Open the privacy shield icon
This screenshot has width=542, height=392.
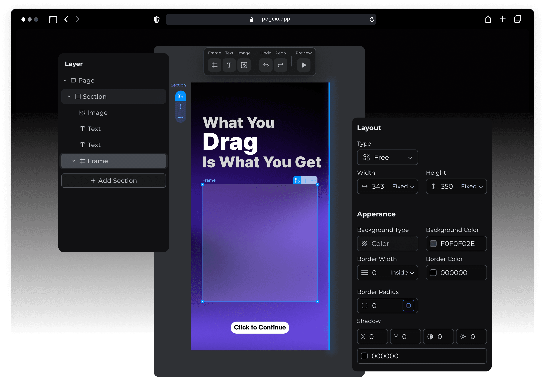[156, 19]
